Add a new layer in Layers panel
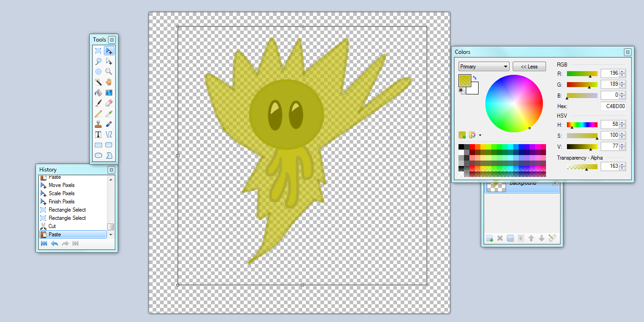Screen dimensions: 644x322 point(489,238)
